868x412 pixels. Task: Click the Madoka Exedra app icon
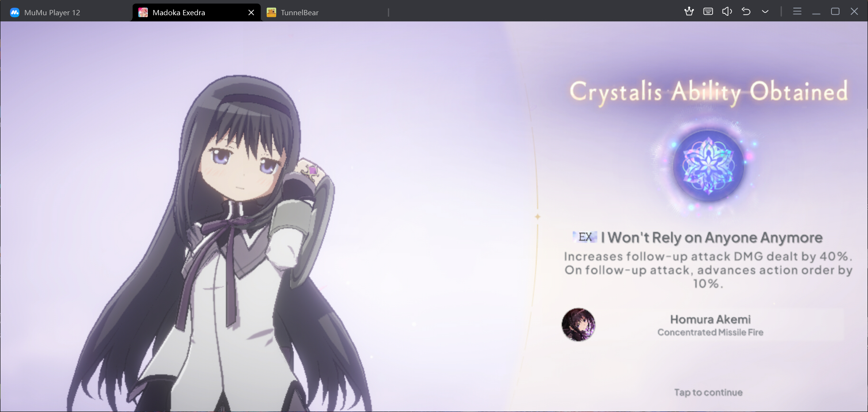point(143,12)
